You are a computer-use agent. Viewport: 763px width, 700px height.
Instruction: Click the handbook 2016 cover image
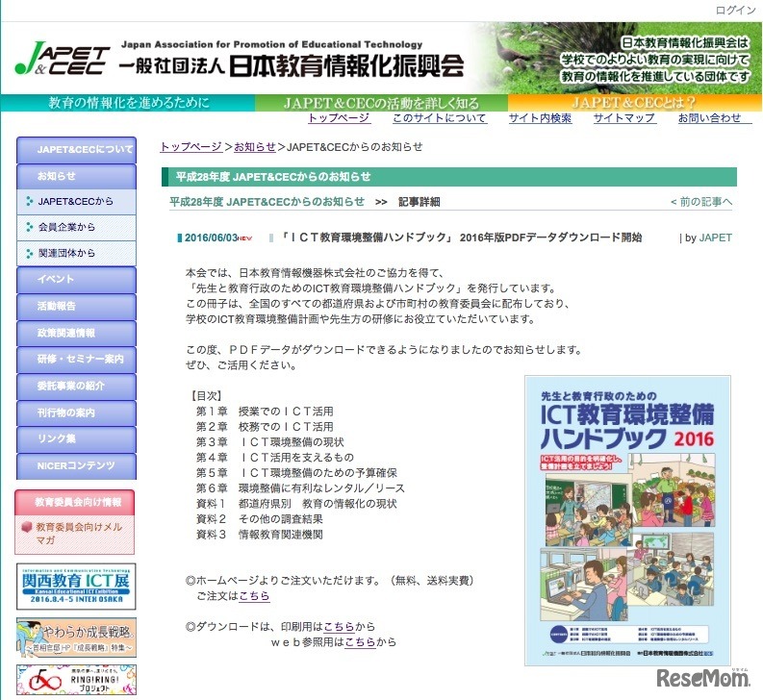tap(627, 520)
